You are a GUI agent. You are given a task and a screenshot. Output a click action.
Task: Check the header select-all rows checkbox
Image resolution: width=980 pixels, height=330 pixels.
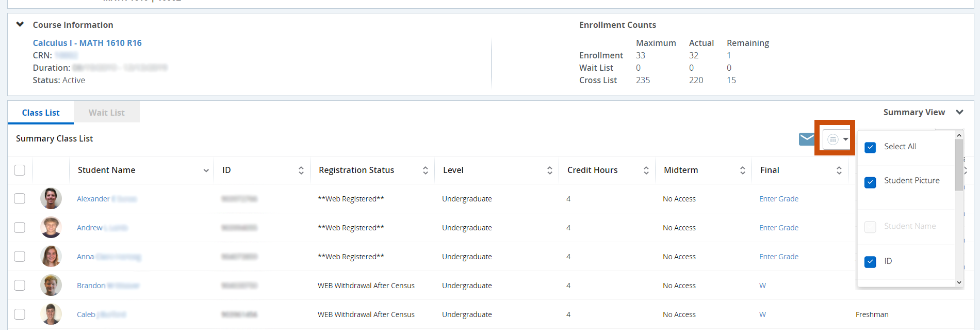pyautogui.click(x=20, y=170)
